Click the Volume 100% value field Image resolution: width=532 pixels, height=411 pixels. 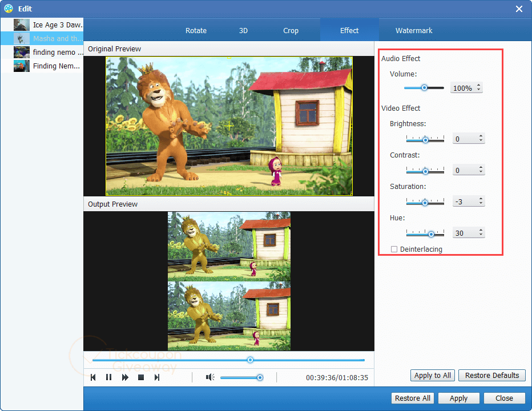point(463,88)
